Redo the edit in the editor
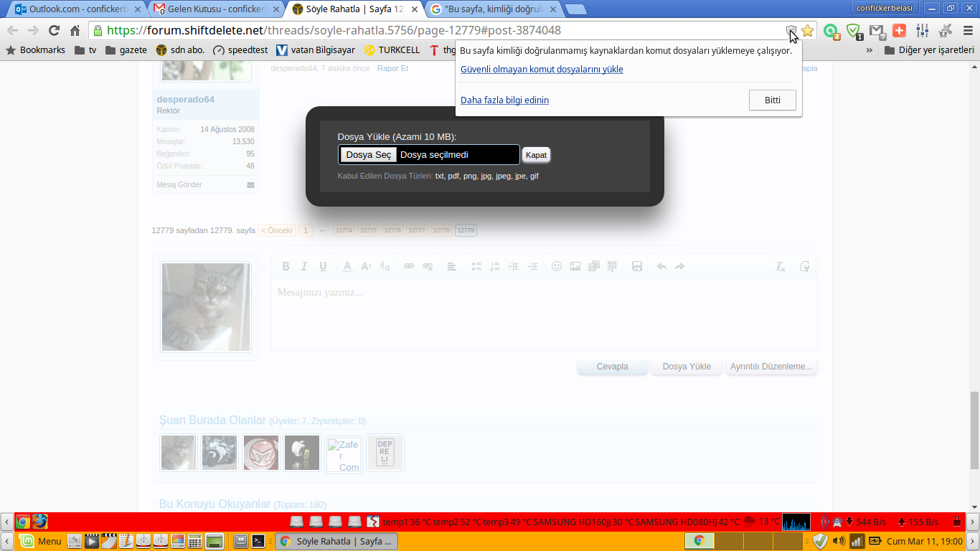 680,266
